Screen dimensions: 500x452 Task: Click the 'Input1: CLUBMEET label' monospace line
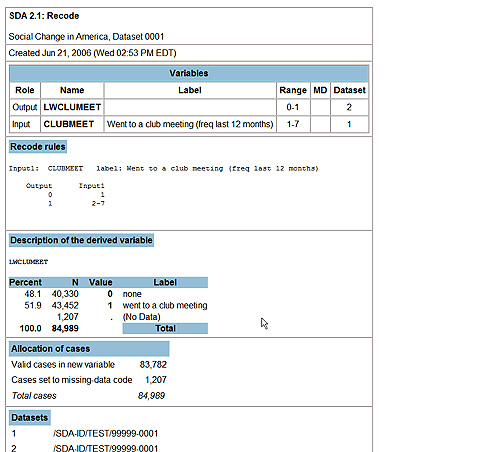pos(163,169)
